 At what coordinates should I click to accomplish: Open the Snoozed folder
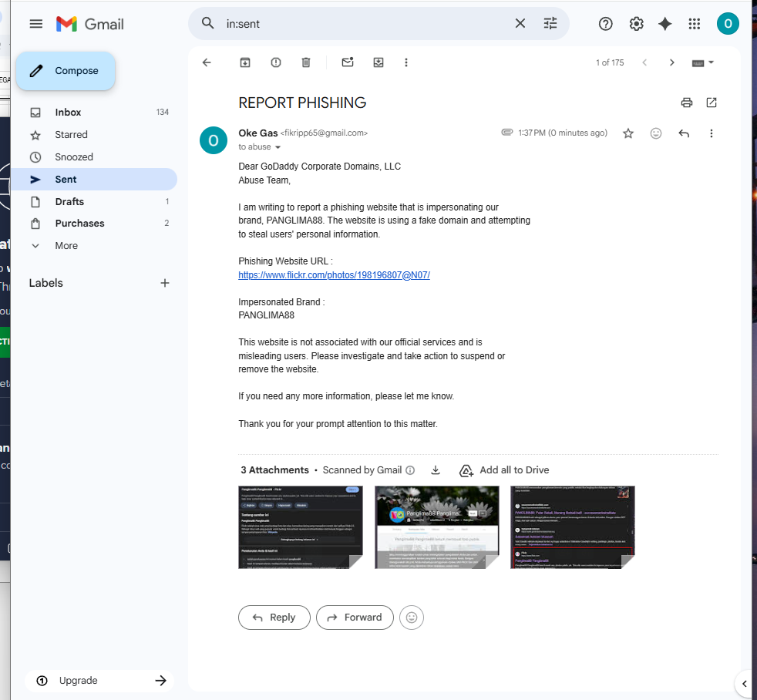[93, 157]
